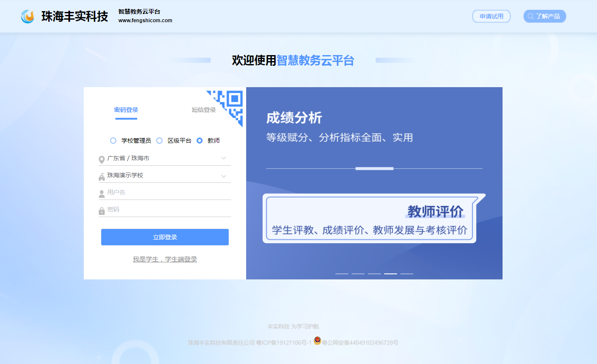Click the 了解产品 button

coord(545,16)
